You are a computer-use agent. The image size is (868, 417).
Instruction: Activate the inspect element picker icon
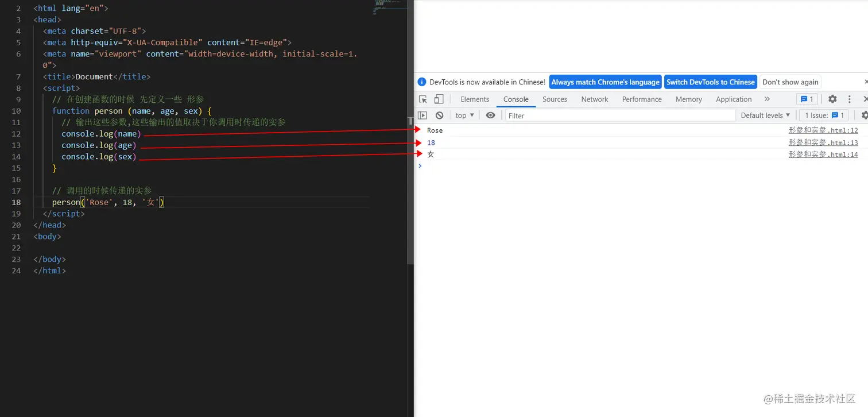click(x=423, y=99)
